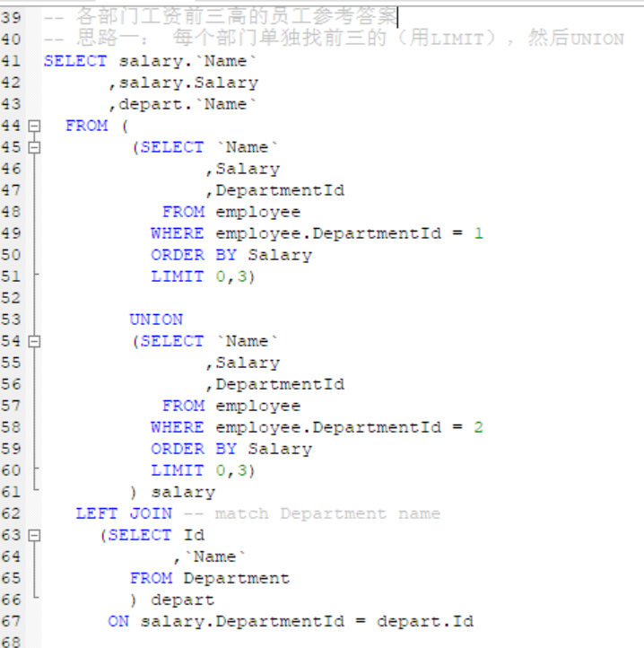
Task: Click 'FROM Department' on line 65
Action: (x=210, y=579)
